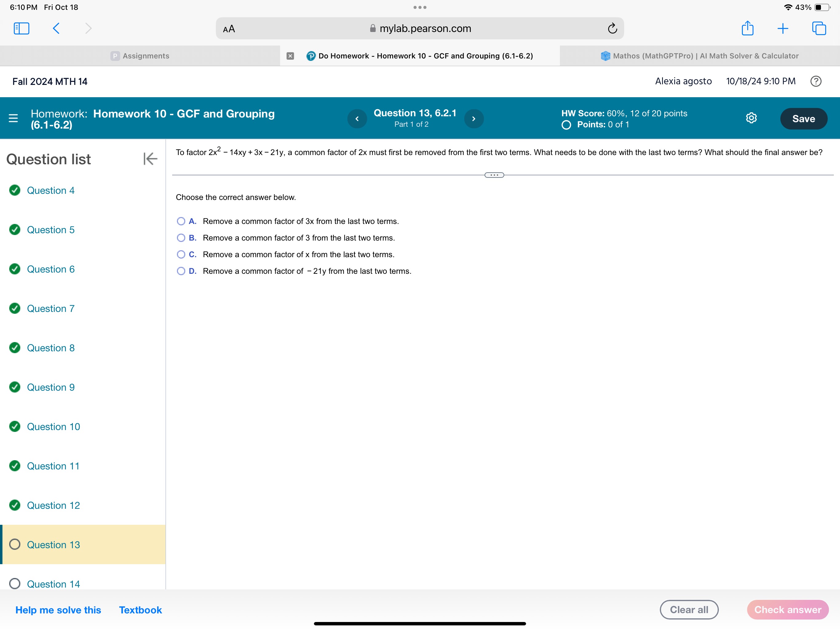Expand the question details ellipsis
The width and height of the screenshot is (840, 630).
[x=494, y=175]
